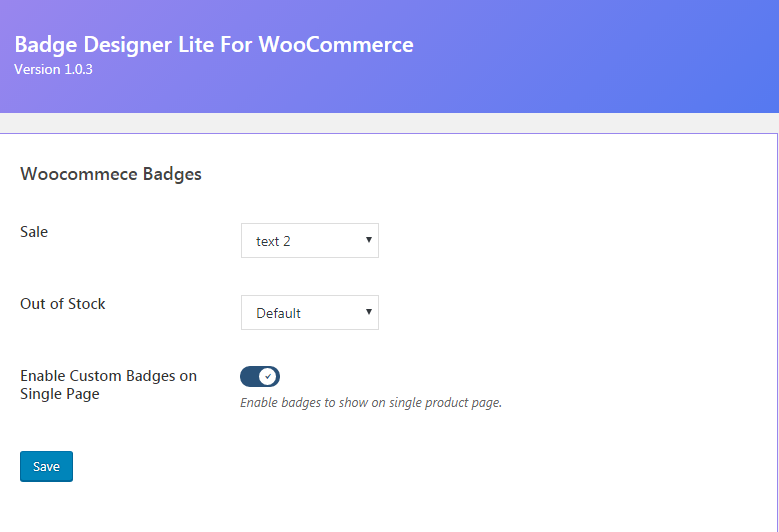
Task: Toggle Enable Custom Badges on Single Page switch
Action: click(x=260, y=377)
